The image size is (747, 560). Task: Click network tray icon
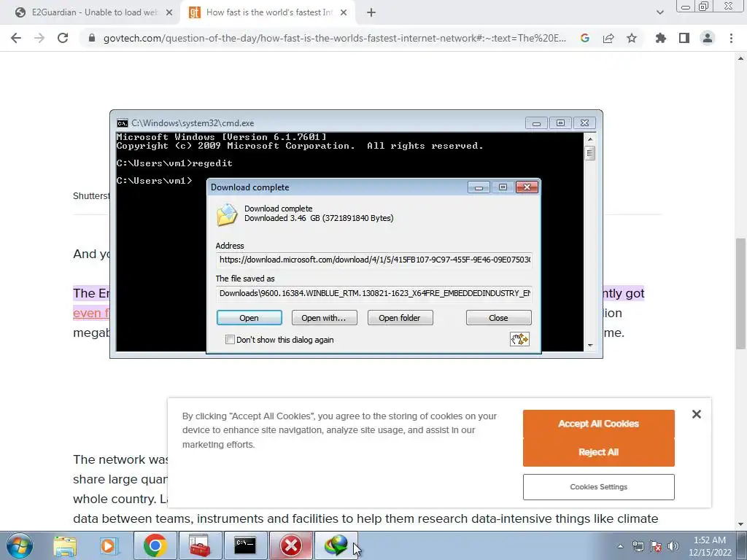click(x=638, y=546)
